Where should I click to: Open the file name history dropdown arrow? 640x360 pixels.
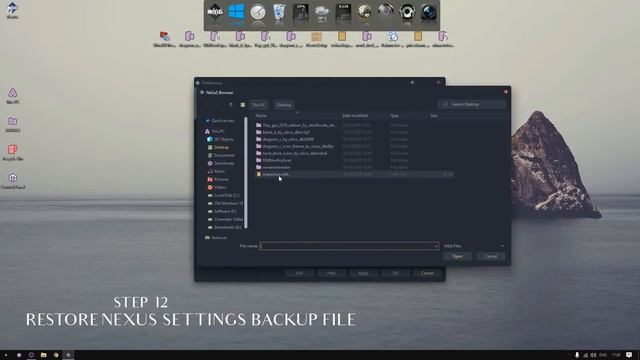(436, 246)
